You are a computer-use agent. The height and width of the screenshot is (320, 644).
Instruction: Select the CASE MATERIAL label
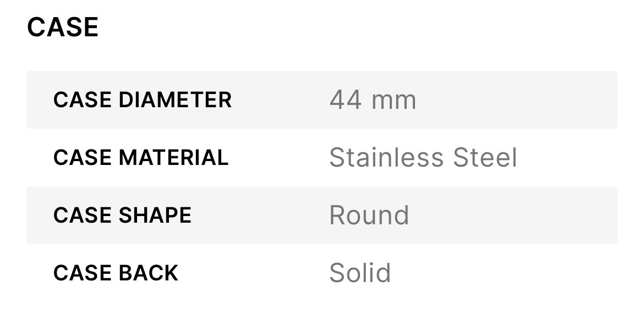pyautogui.click(x=141, y=158)
